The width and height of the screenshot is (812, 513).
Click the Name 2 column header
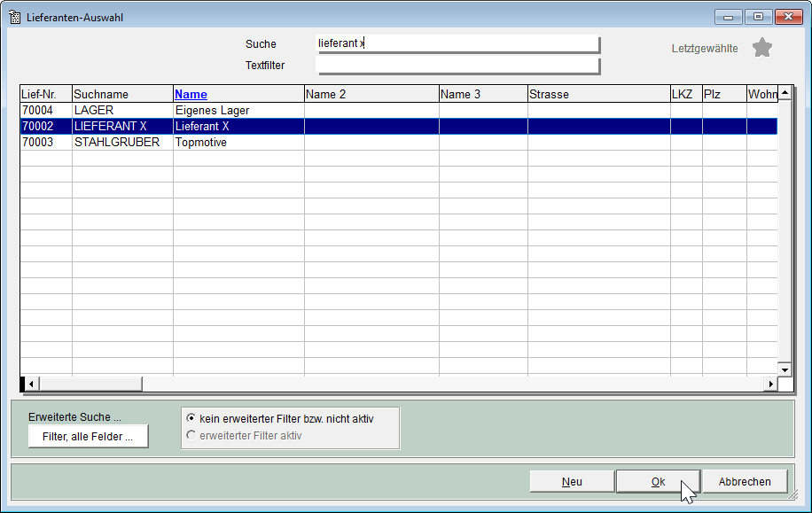coord(371,94)
